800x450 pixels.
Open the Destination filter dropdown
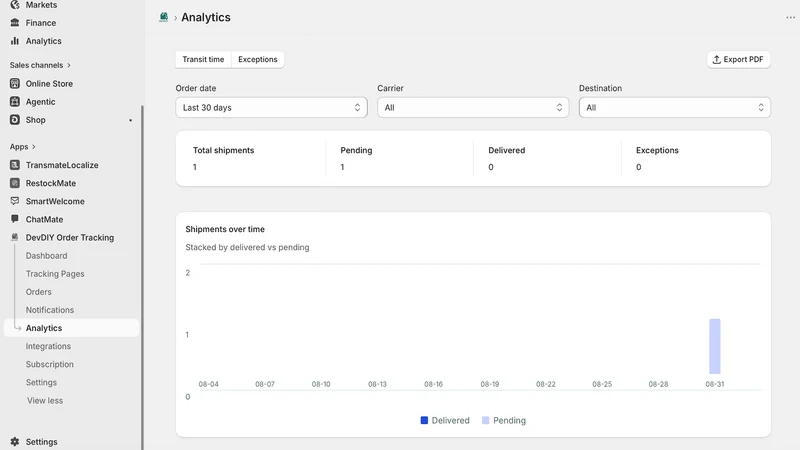tap(674, 108)
